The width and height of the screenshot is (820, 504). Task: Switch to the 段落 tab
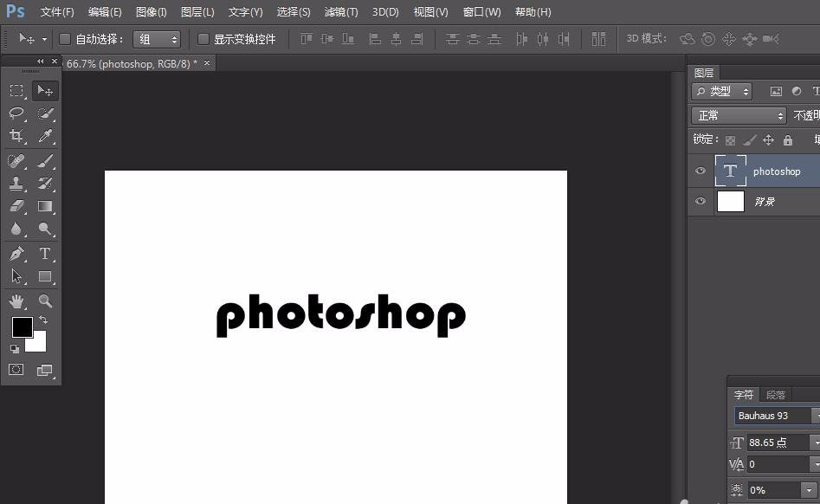coord(776,395)
